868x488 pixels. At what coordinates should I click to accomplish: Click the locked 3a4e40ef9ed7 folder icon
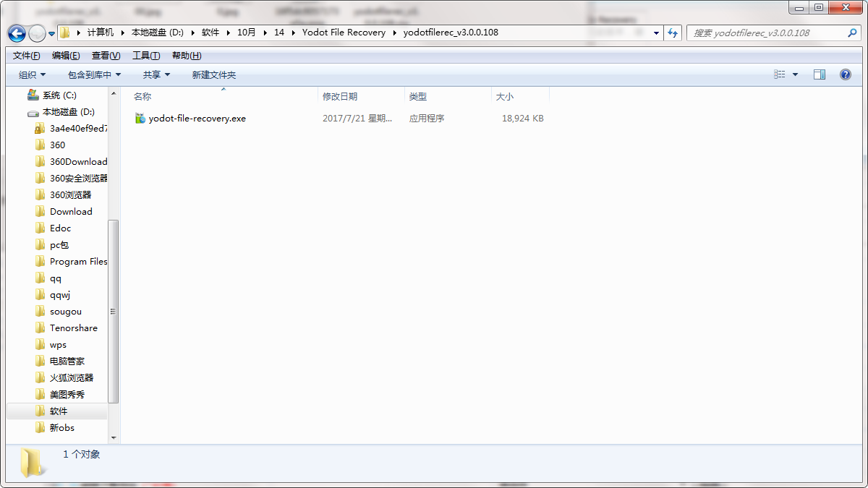click(x=41, y=129)
